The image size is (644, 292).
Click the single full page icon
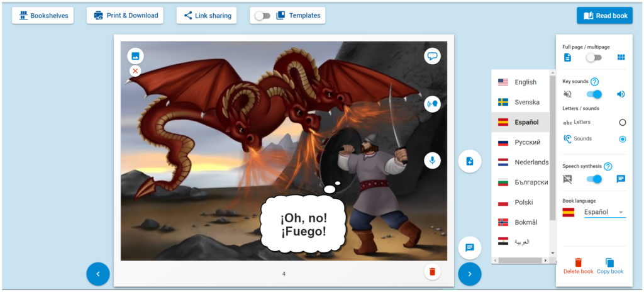[x=567, y=57]
